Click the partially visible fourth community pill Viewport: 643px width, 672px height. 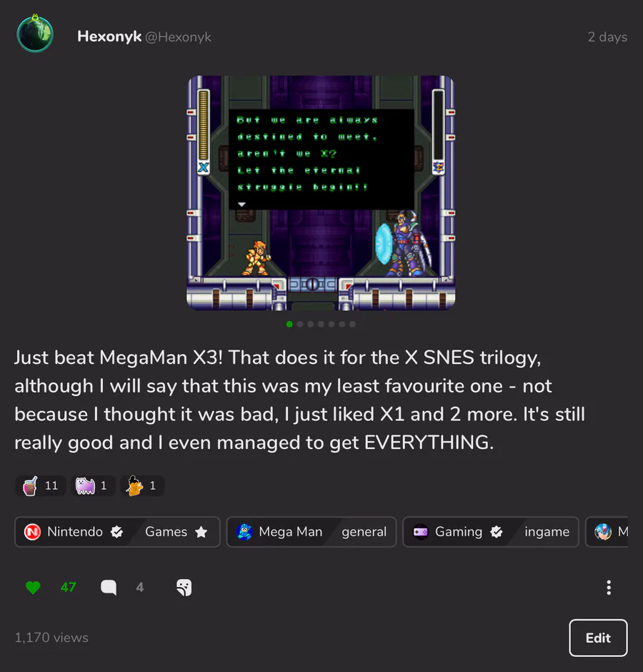(x=607, y=532)
